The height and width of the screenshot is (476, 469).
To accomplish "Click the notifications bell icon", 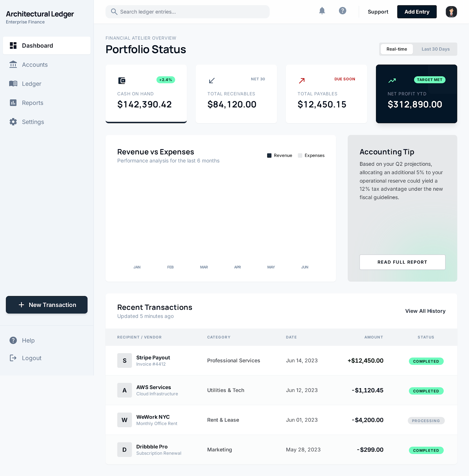I will pyautogui.click(x=322, y=11).
